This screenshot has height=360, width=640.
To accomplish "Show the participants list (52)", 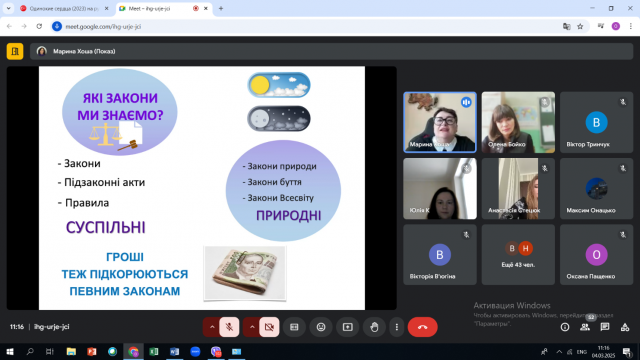I will click(585, 327).
